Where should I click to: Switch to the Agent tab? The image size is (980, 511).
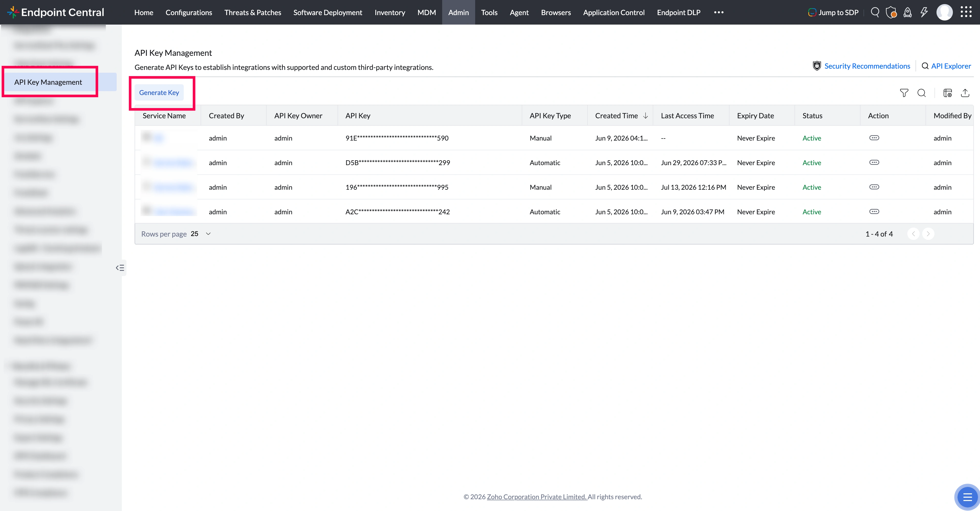click(519, 12)
